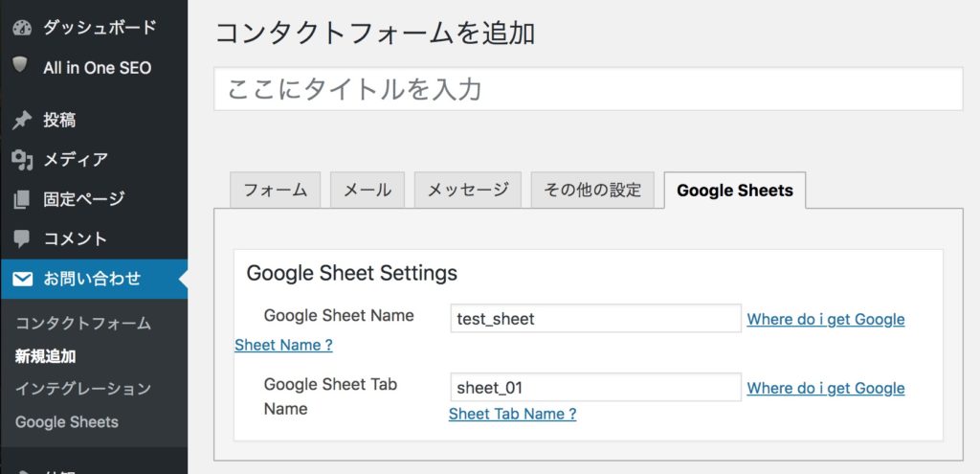The height and width of the screenshot is (474, 980).
Task: Open "Where do i get Google Sheet Tab Name?" link
Action: [x=825, y=388]
